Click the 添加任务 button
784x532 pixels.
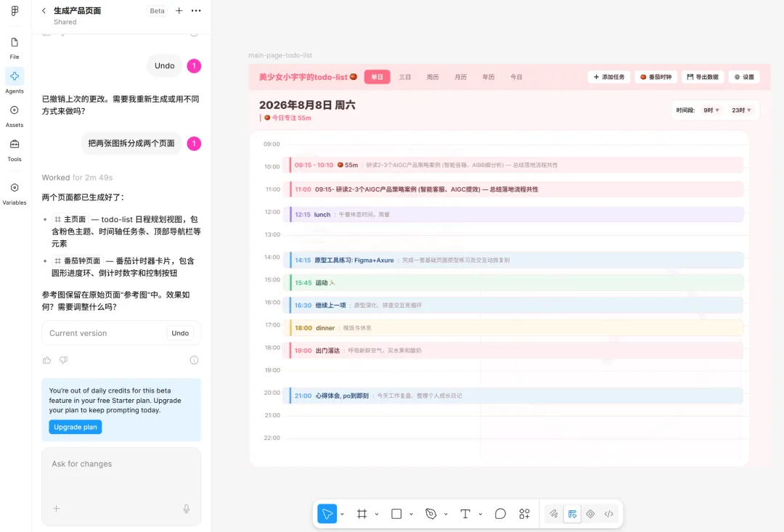pos(609,77)
